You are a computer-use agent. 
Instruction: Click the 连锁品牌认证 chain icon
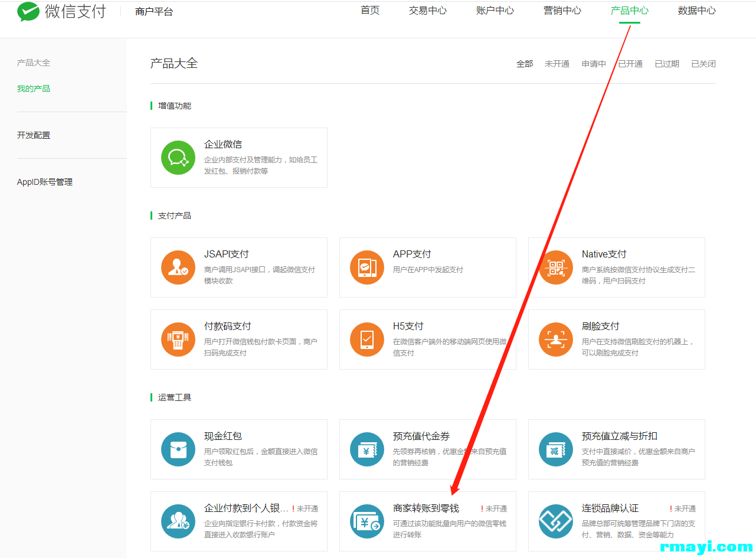pos(556,521)
